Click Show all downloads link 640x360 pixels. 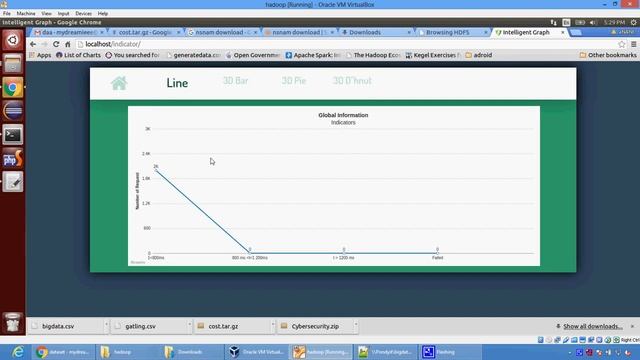[593, 327]
